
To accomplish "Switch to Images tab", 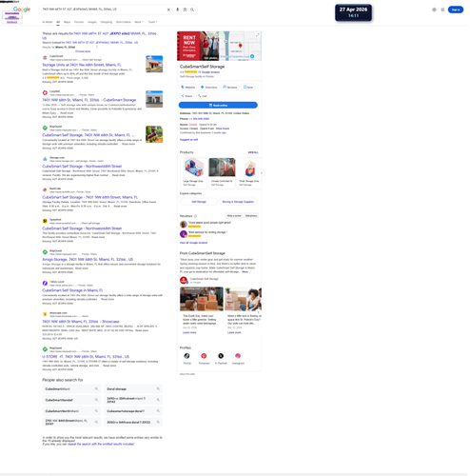I will (92, 22).
